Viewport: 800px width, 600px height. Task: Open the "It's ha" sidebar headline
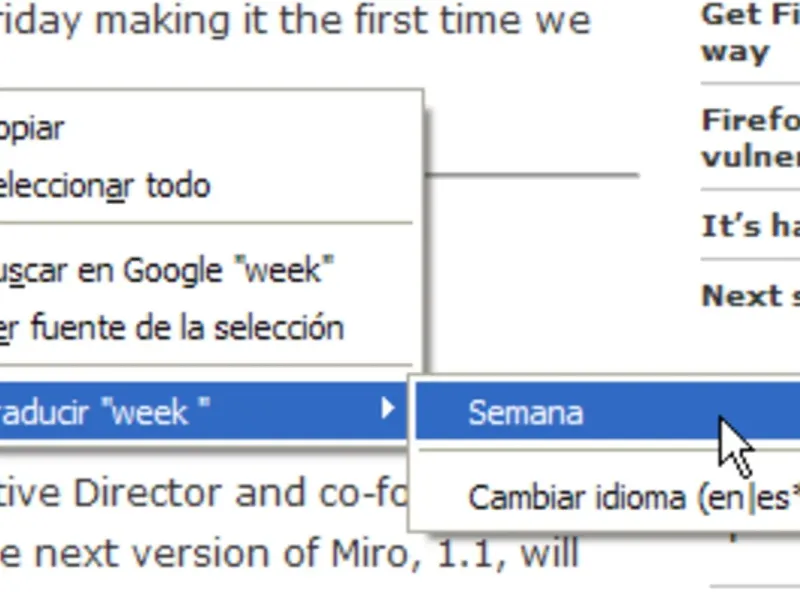point(750,227)
